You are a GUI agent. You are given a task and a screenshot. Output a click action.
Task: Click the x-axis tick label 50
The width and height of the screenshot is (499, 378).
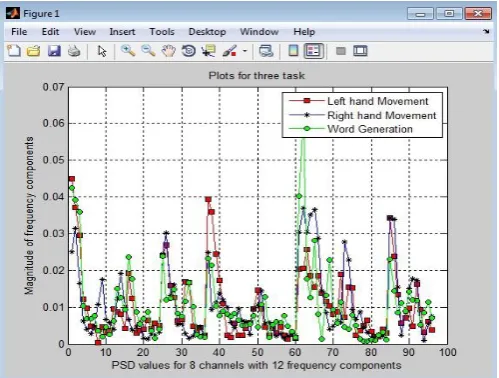pyautogui.click(x=257, y=352)
